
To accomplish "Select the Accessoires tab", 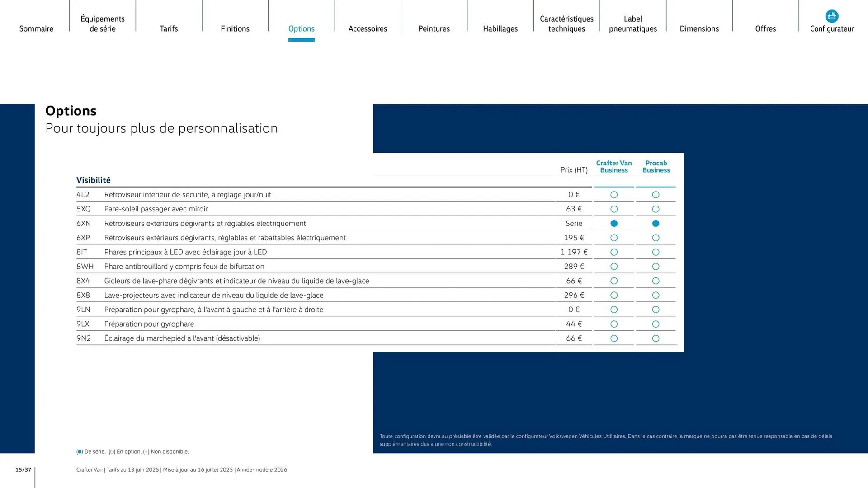I will coord(368,28).
